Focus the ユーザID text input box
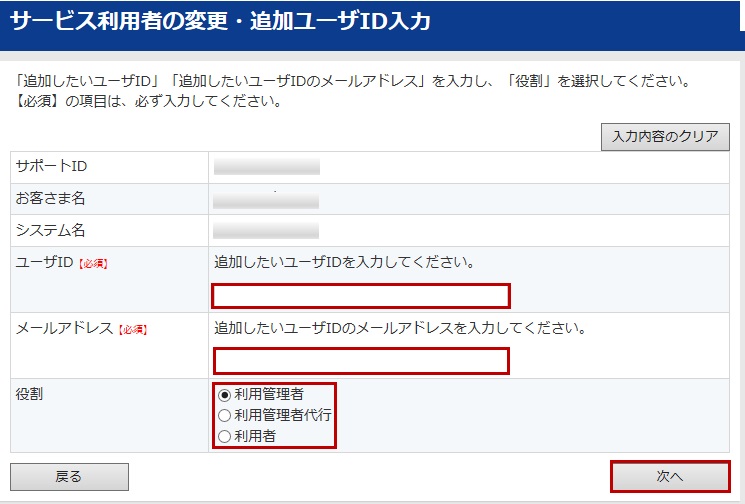This screenshot has height=504, width=745. click(x=361, y=296)
